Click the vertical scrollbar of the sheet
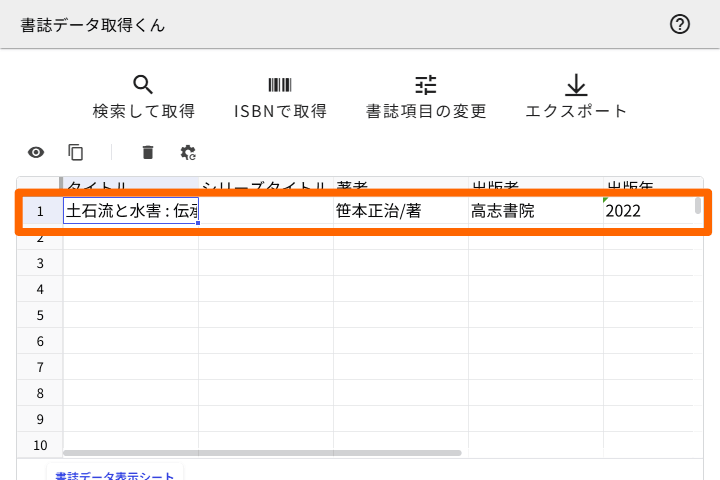720x480 pixels. pyautogui.click(x=698, y=206)
